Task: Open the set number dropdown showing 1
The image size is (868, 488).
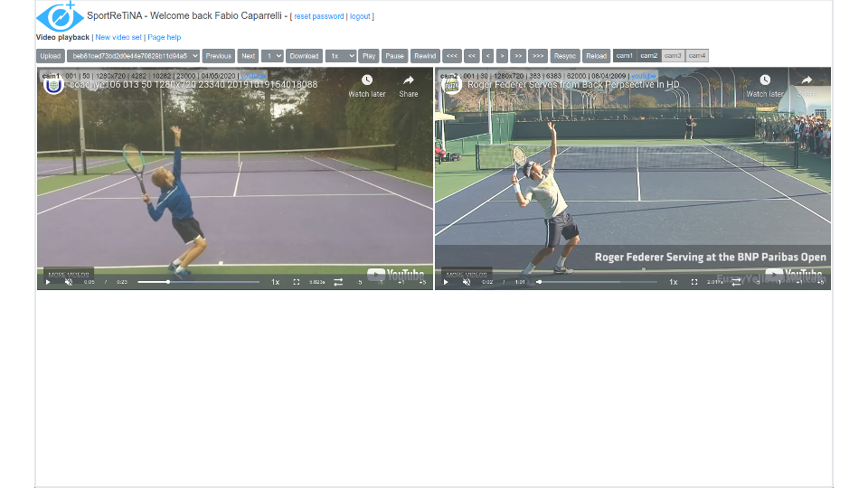Action: click(x=272, y=56)
